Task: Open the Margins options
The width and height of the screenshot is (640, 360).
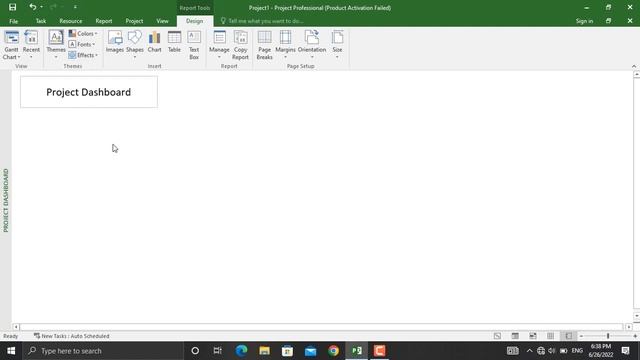Action: click(285, 44)
